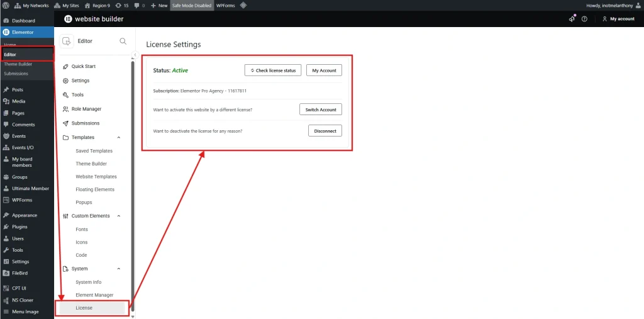Click the Check license status button
The width and height of the screenshot is (644, 319).
[x=273, y=70]
